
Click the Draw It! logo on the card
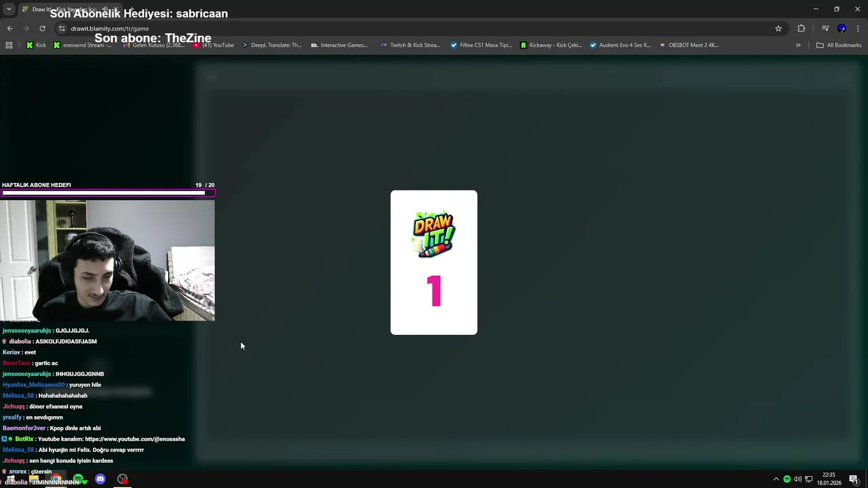click(x=434, y=235)
